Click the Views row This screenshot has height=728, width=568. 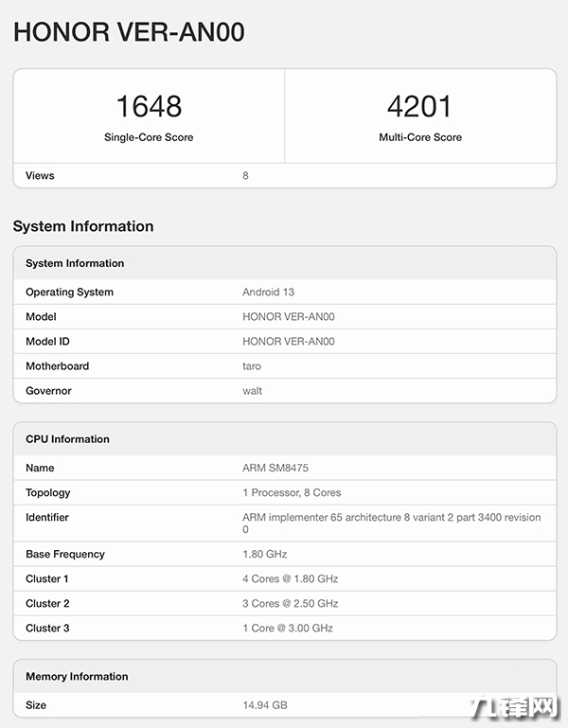coord(284,175)
